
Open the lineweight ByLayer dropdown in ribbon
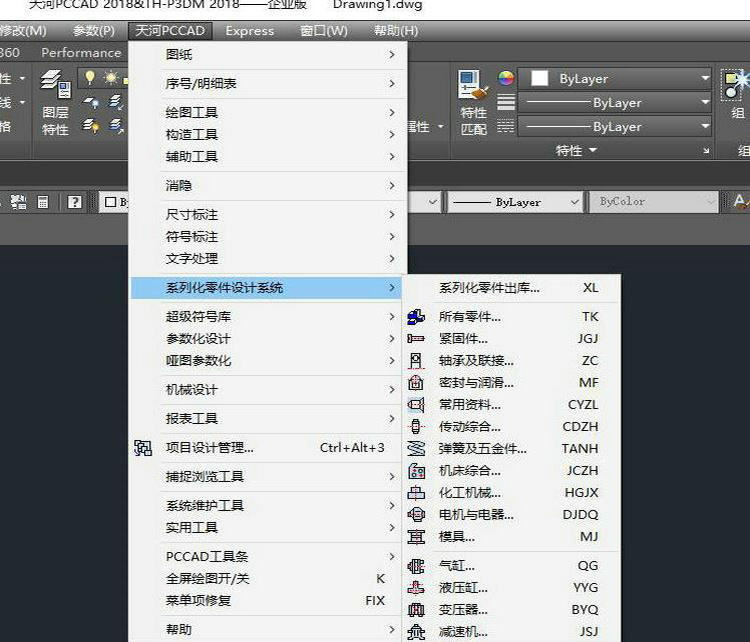[615, 102]
